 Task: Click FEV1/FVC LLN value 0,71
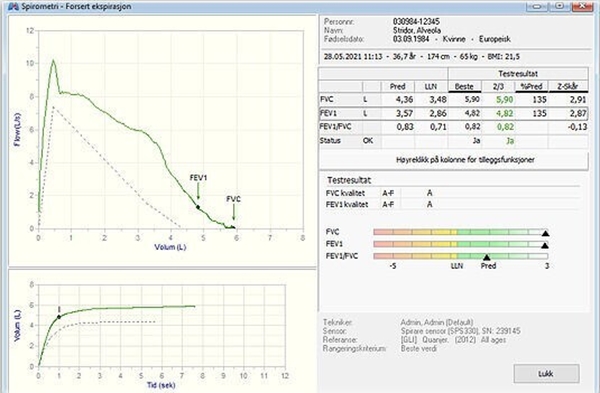(x=438, y=127)
